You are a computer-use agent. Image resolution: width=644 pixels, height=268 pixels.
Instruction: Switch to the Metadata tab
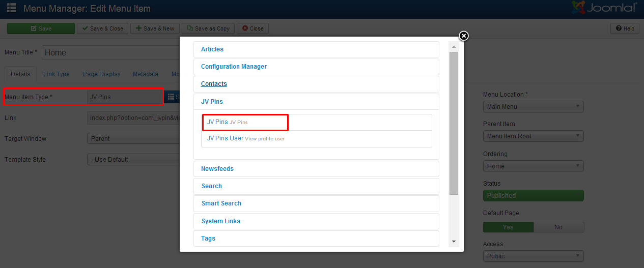(146, 74)
